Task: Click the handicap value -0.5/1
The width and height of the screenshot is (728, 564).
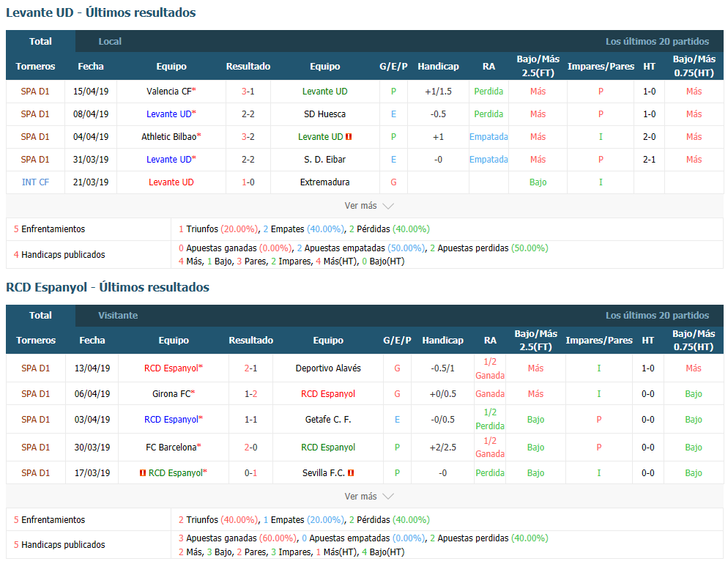Action: 443,368
